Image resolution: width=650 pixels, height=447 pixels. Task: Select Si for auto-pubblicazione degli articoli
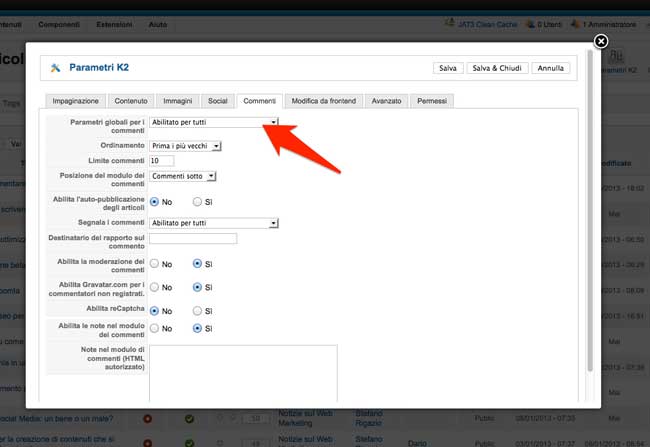(x=197, y=202)
